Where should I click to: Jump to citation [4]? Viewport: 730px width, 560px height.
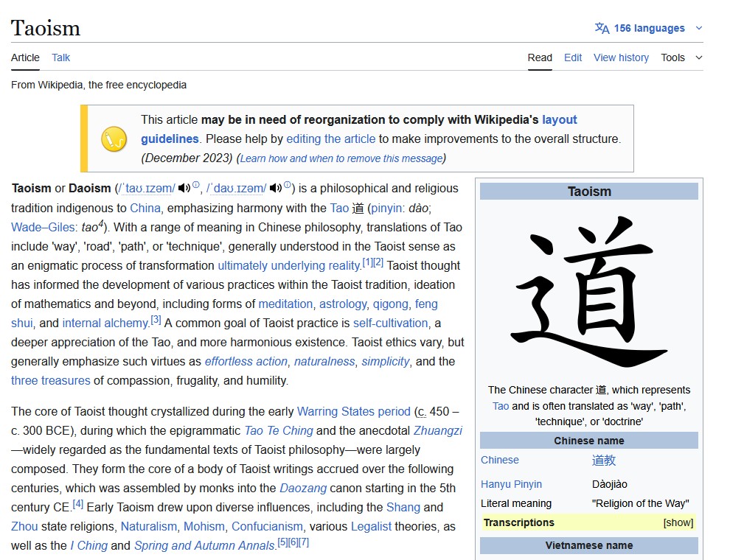click(x=78, y=504)
